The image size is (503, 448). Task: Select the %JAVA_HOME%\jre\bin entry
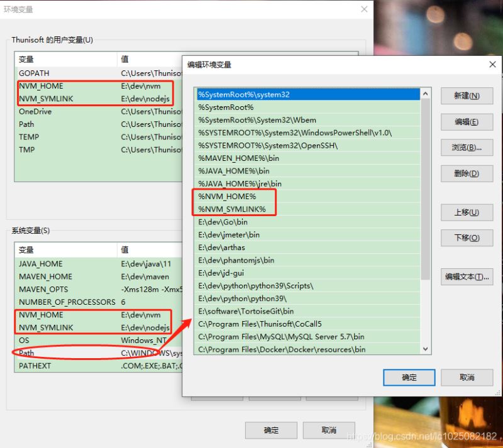308,183
